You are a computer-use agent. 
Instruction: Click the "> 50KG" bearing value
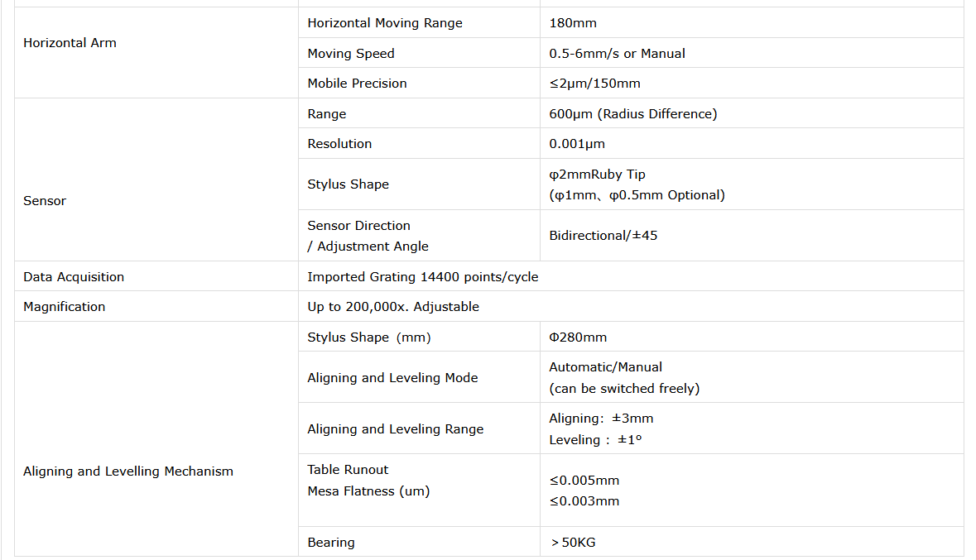573,543
